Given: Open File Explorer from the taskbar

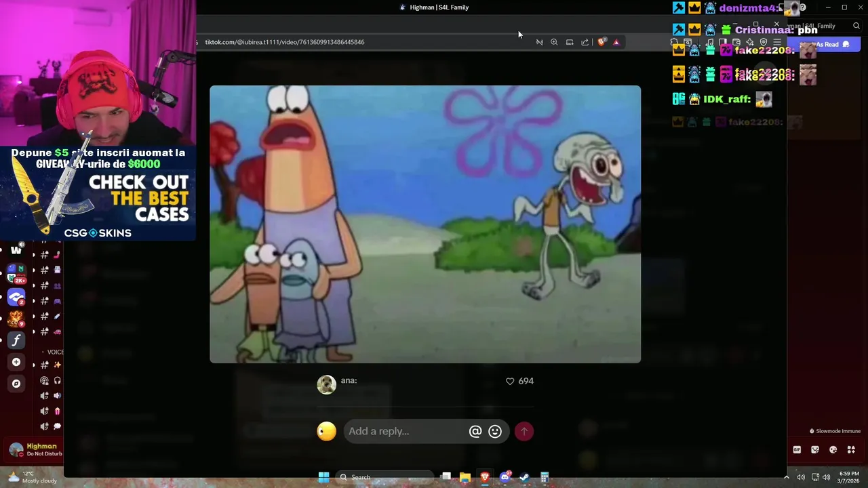Looking at the screenshot, I should pyautogui.click(x=465, y=477).
